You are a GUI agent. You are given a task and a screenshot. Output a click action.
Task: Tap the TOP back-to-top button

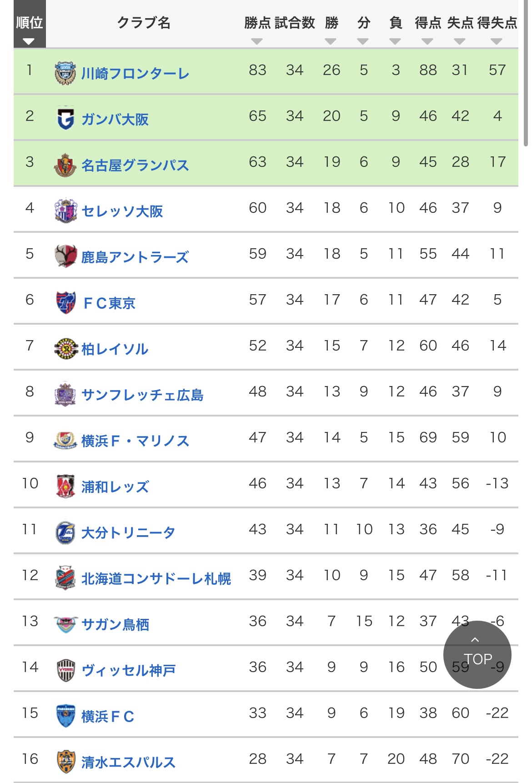(x=477, y=655)
